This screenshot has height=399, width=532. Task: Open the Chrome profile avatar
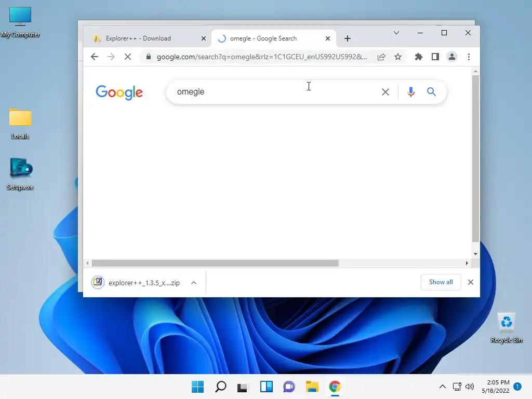452,57
